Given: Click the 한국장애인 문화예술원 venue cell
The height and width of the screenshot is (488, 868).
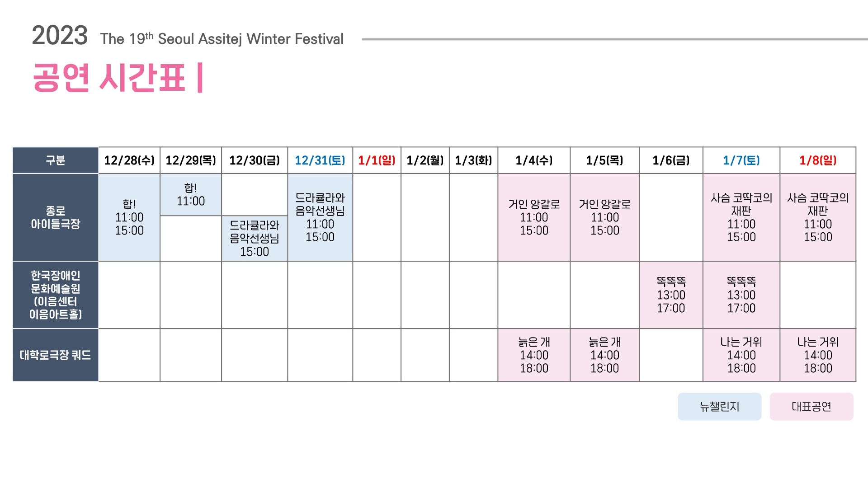Looking at the screenshot, I should click(x=55, y=295).
